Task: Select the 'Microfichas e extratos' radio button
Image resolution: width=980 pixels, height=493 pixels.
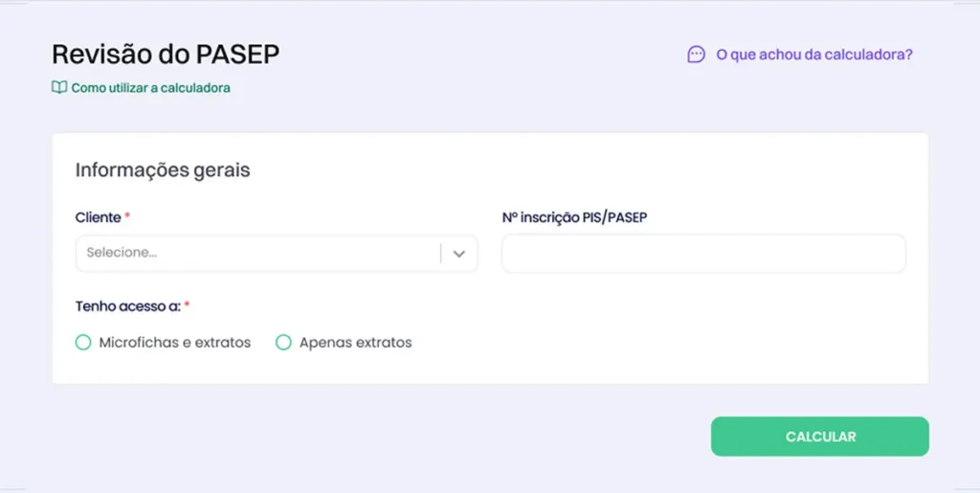Action: pyautogui.click(x=83, y=342)
